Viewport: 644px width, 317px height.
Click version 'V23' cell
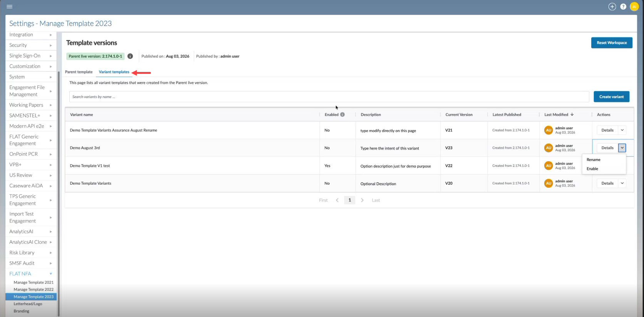click(x=449, y=148)
